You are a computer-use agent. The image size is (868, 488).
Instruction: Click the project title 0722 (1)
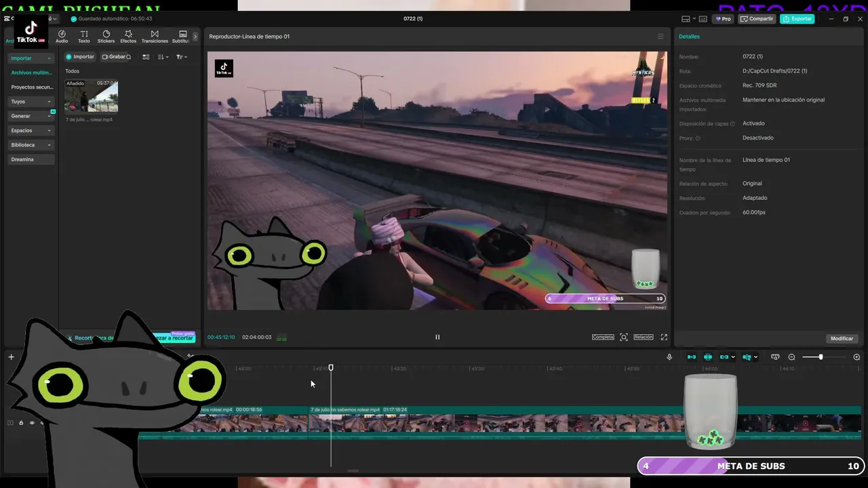[413, 19]
